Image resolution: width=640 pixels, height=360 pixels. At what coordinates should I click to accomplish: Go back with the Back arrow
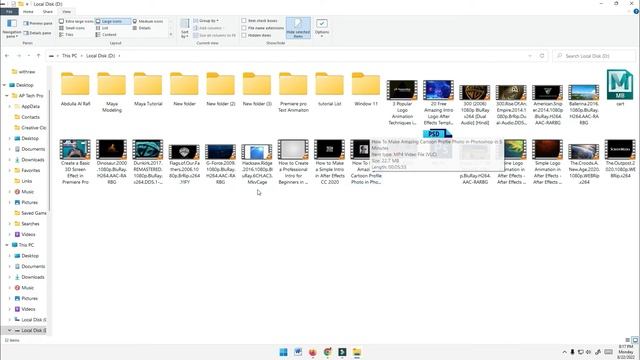click(7, 56)
